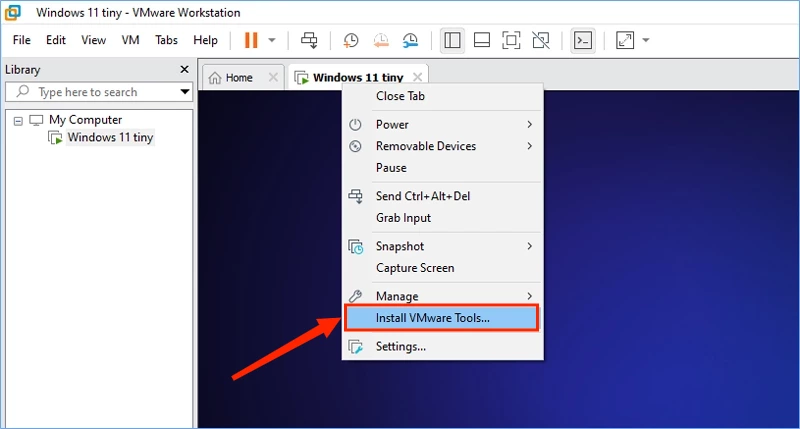The image size is (800, 429).
Task: Open the Edit menu
Action: coord(56,40)
